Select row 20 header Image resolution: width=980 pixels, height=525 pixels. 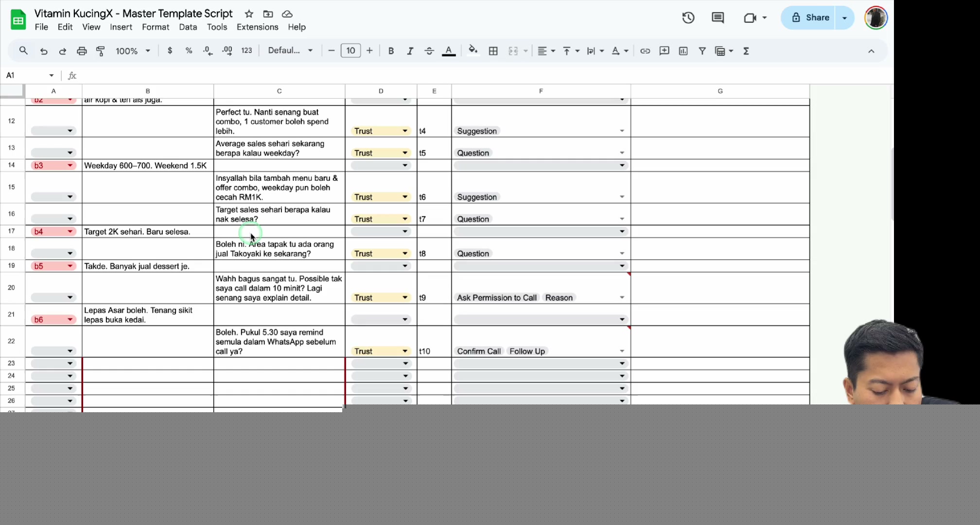pos(12,288)
